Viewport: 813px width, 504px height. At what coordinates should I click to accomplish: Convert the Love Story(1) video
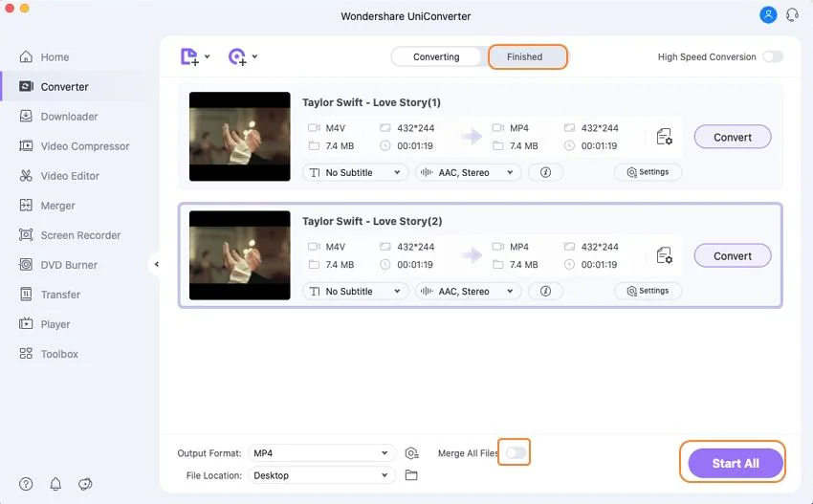pyautogui.click(x=733, y=137)
